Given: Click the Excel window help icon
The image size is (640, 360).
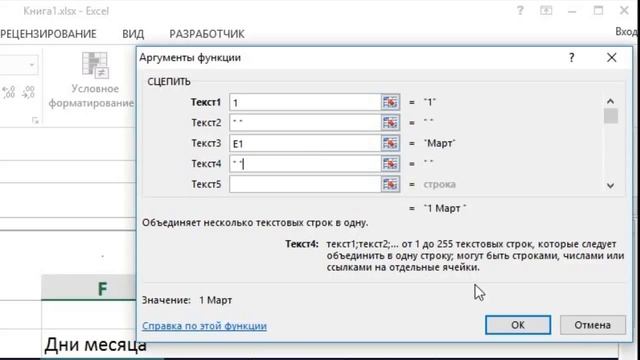Looking at the screenshot, I should (520, 11).
